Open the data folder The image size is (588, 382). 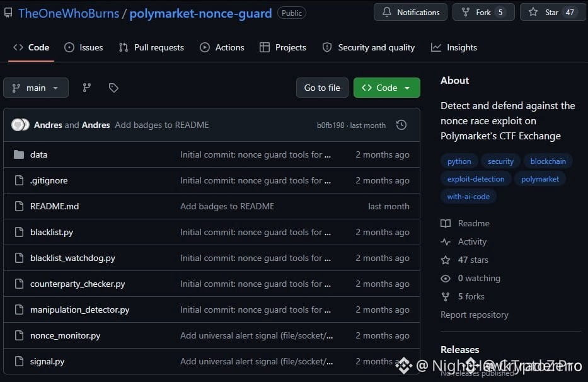click(38, 154)
